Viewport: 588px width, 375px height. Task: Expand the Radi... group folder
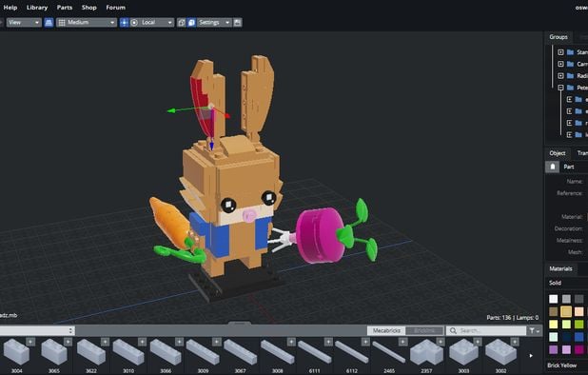pyautogui.click(x=560, y=76)
